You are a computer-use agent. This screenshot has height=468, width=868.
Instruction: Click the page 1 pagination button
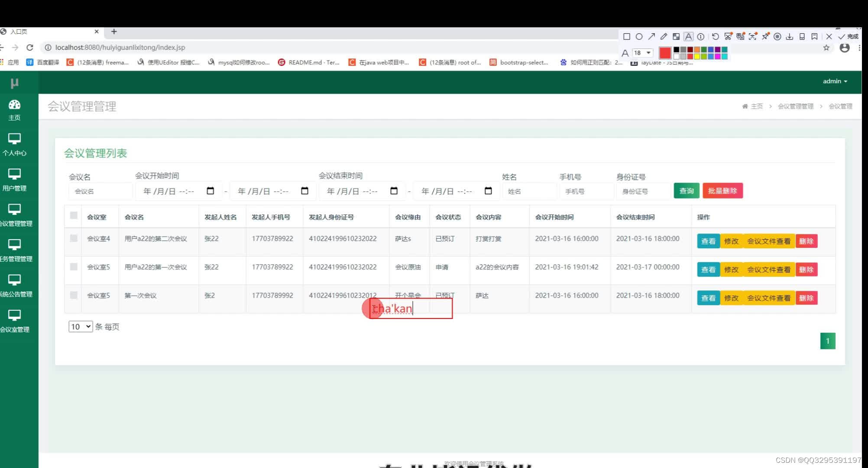828,341
